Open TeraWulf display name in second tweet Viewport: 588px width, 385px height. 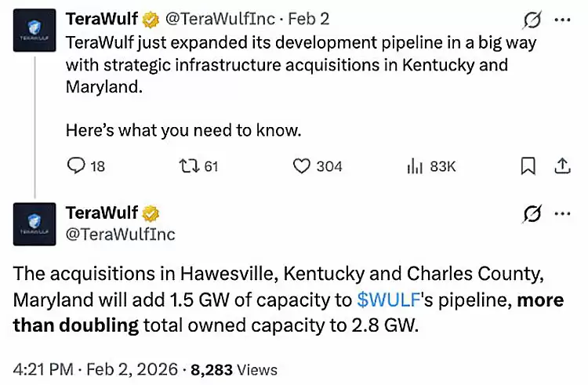click(102, 212)
